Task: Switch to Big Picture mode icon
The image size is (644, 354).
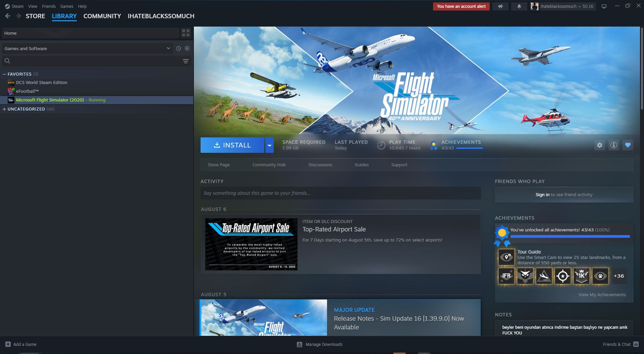Action: click(604, 7)
